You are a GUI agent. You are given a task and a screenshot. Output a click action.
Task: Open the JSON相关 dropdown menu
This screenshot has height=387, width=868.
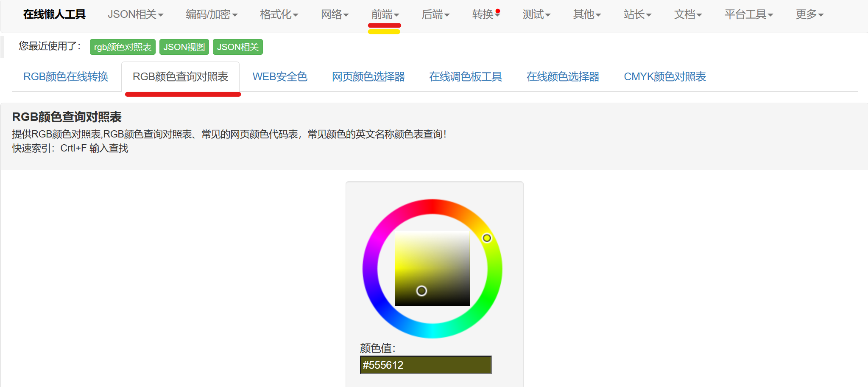click(x=135, y=14)
